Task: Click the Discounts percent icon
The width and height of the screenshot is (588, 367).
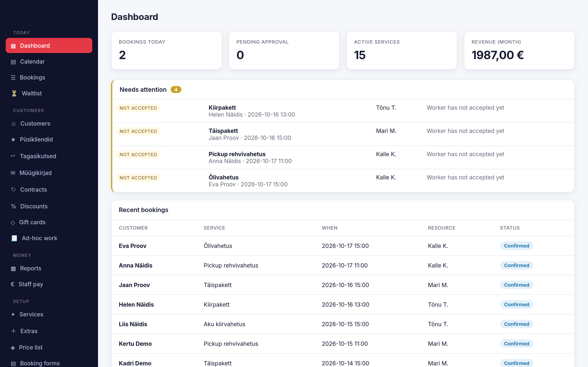Action: [x=13, y=206]
